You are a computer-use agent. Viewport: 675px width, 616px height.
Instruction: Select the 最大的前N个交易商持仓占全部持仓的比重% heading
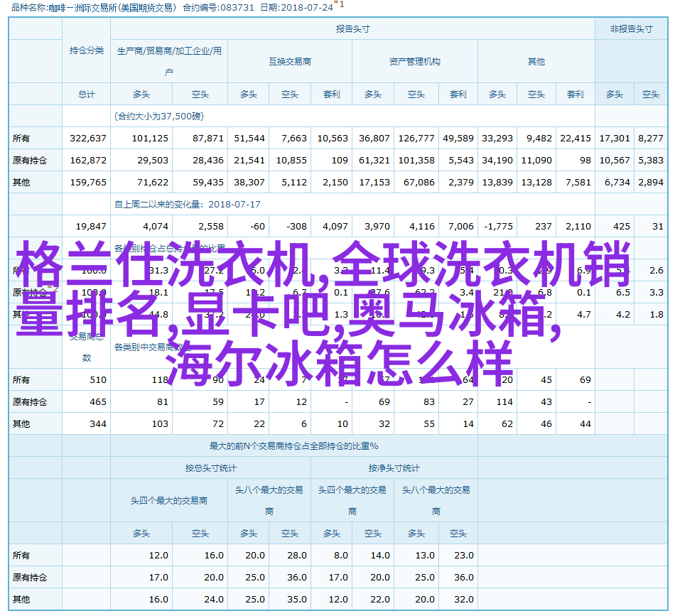[294, 446]
